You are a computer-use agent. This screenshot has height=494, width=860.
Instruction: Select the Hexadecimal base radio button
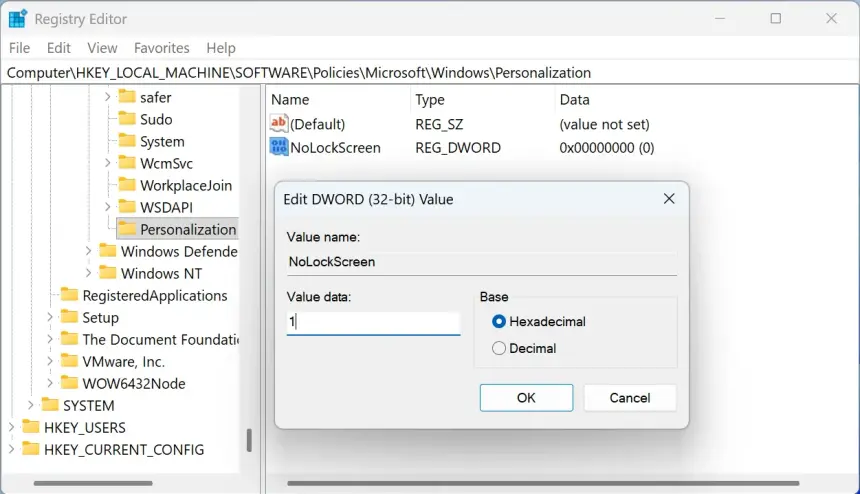tap(499, 321)
